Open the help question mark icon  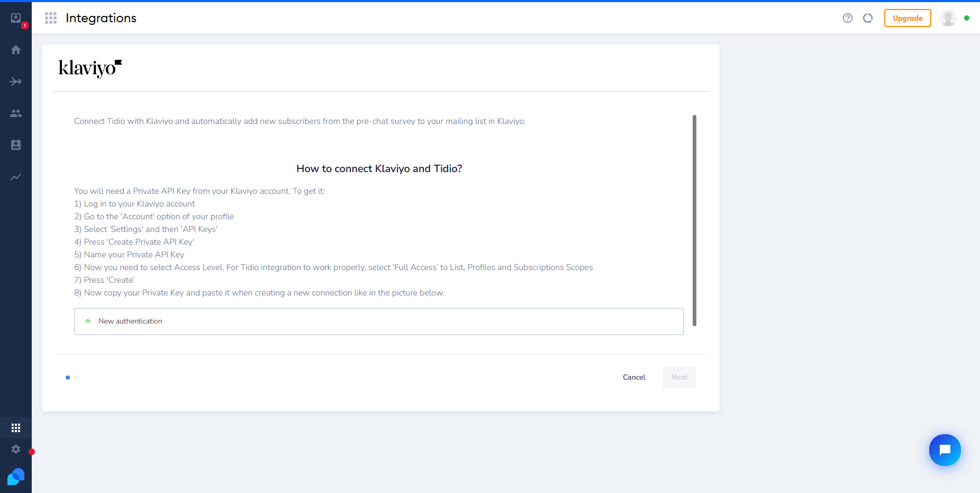[x=848, y=18]
